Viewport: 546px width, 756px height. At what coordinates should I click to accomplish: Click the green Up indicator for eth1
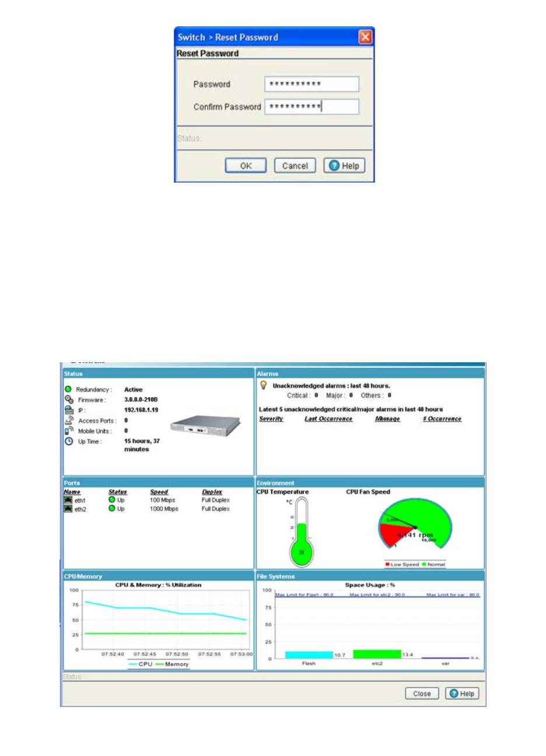click(x=112, y=500)
